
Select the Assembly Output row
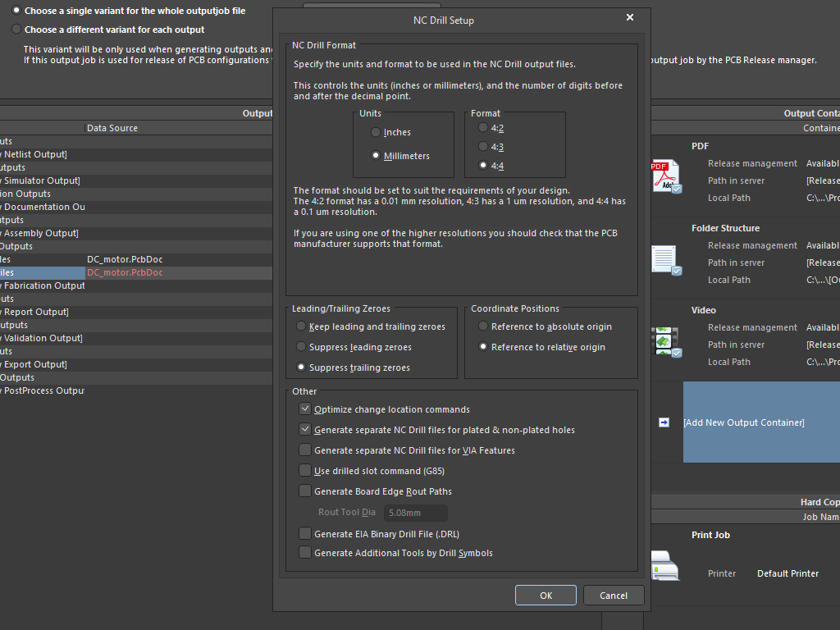pos(136,233)
